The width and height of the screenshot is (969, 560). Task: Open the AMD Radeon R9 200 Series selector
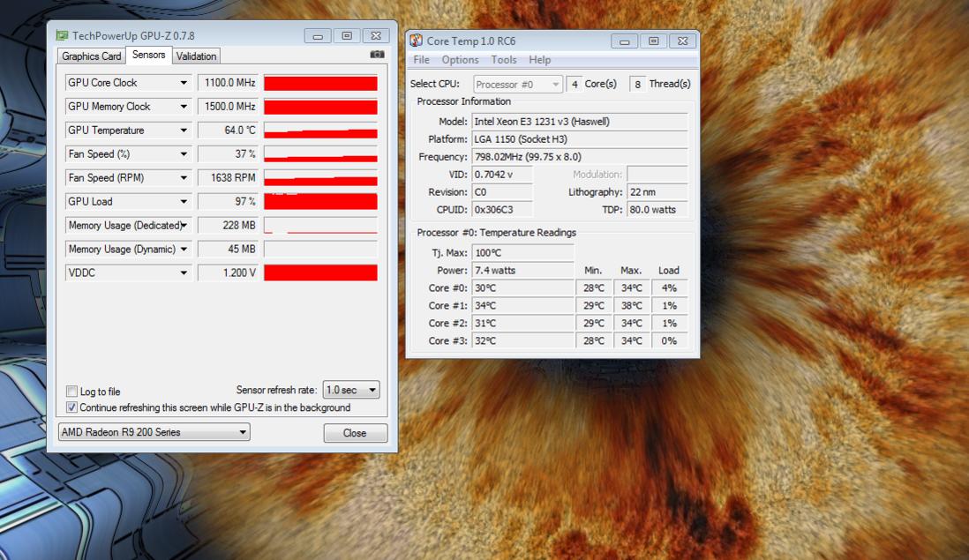pos(154,432)
